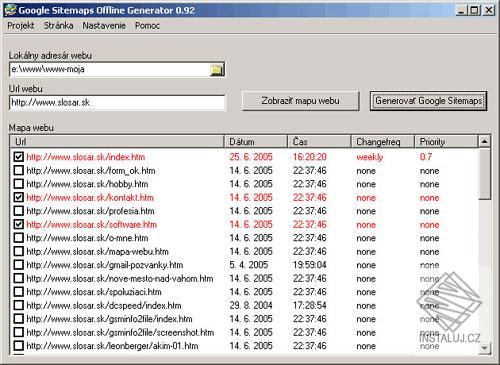Click the list scrollbar up arrow
The image size is (500, 365).
point(485,142)
